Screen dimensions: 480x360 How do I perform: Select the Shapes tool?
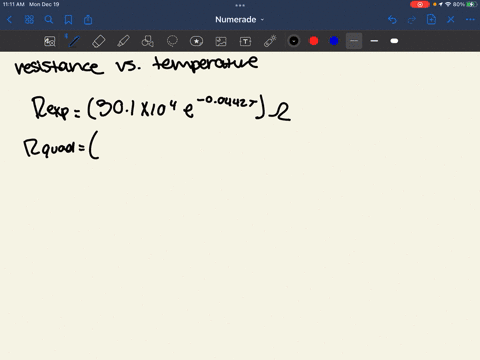(148, 41)
